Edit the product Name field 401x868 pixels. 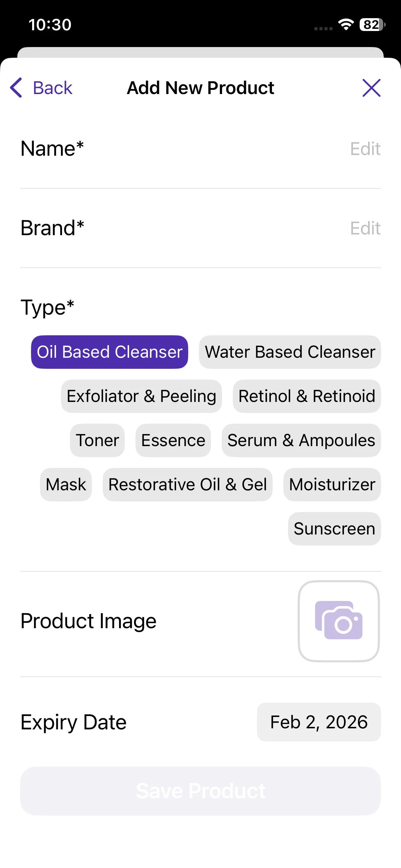pyautogui.click(x=365, y=149)
